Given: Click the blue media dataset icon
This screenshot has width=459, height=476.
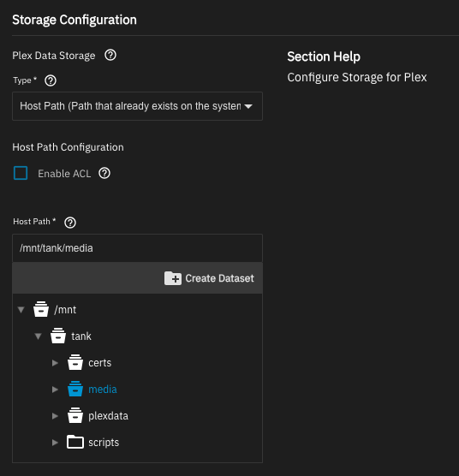Looking at the screenshot, I should [x=75, y=389].
